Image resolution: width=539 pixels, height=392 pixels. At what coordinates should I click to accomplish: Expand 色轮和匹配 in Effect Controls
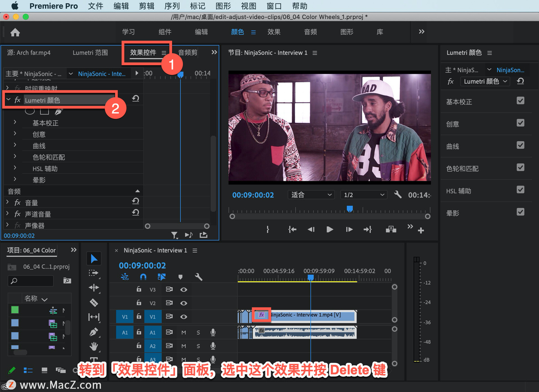click(x=15, y=156)
